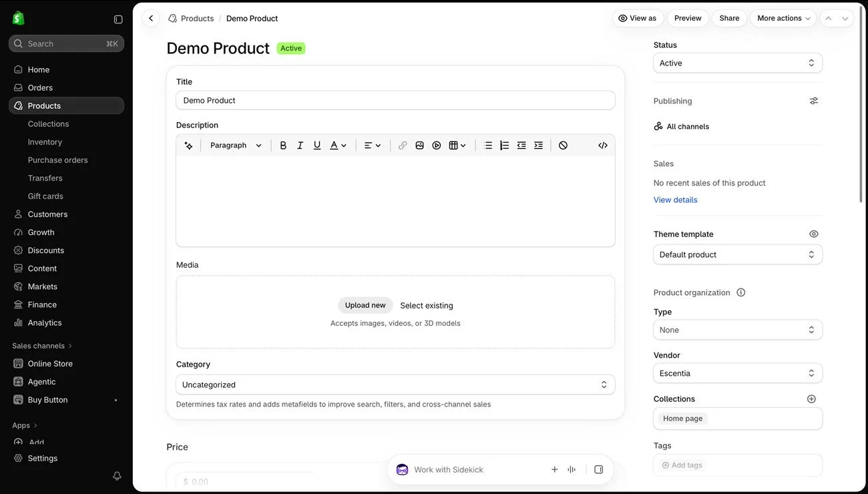Insert a video into description

coord(437,146)
